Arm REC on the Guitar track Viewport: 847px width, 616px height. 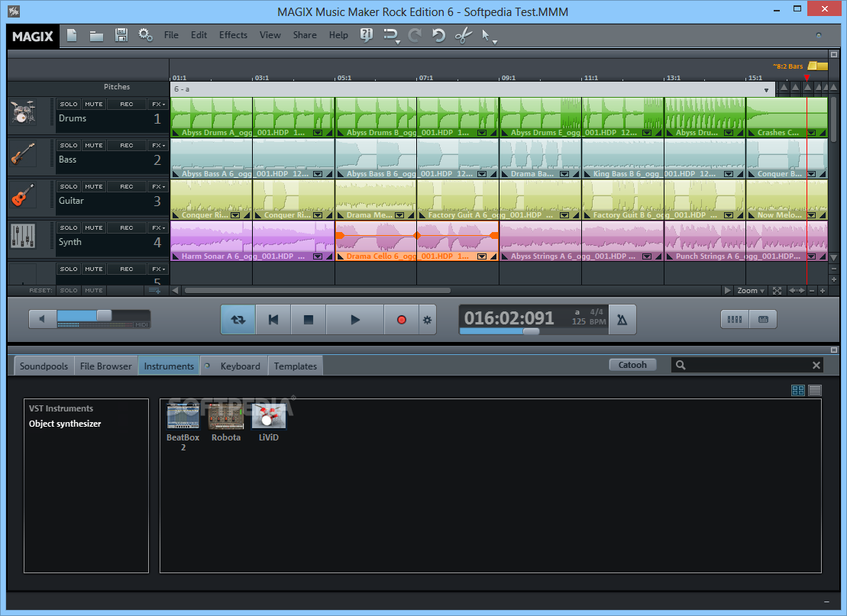tap(127, 187)
